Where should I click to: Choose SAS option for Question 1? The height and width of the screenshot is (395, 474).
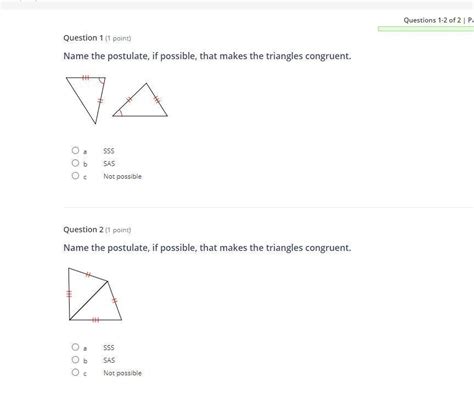75,163
